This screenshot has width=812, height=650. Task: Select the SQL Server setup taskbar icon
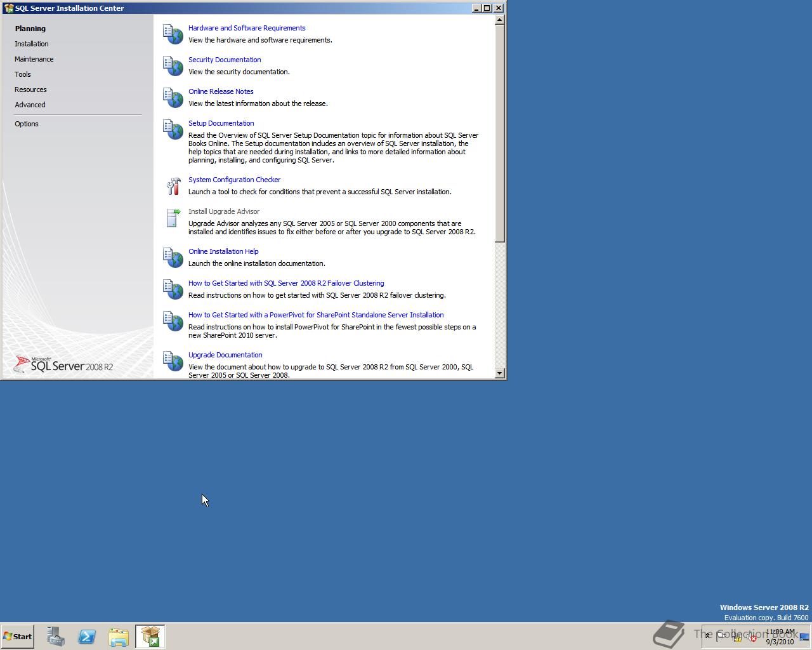point(150,637)
